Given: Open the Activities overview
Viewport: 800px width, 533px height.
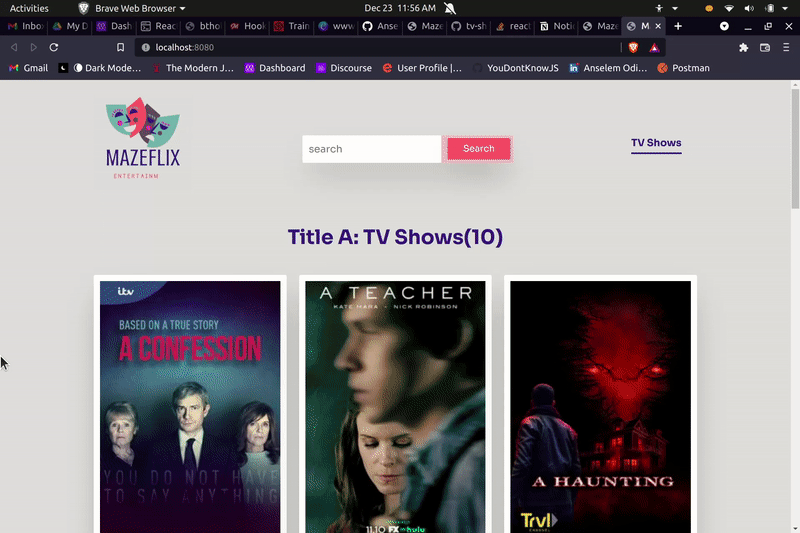Looking at the screenshot, I should coord(29,8).
